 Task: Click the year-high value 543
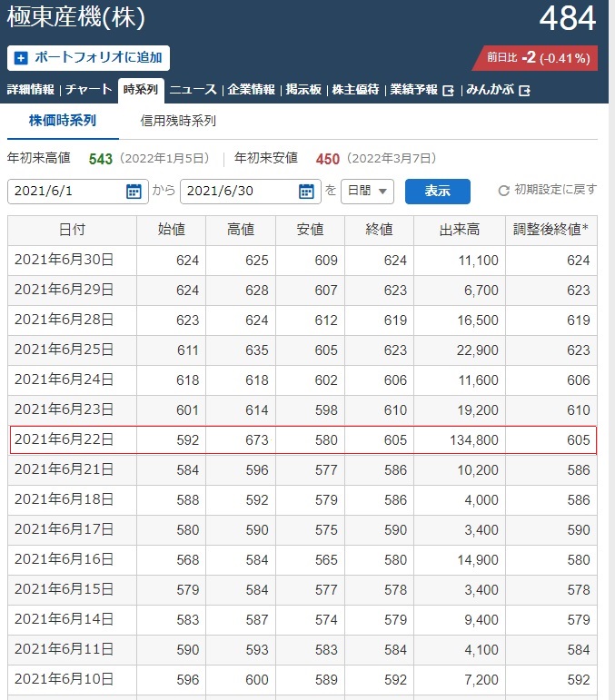(x=101, y=159)
